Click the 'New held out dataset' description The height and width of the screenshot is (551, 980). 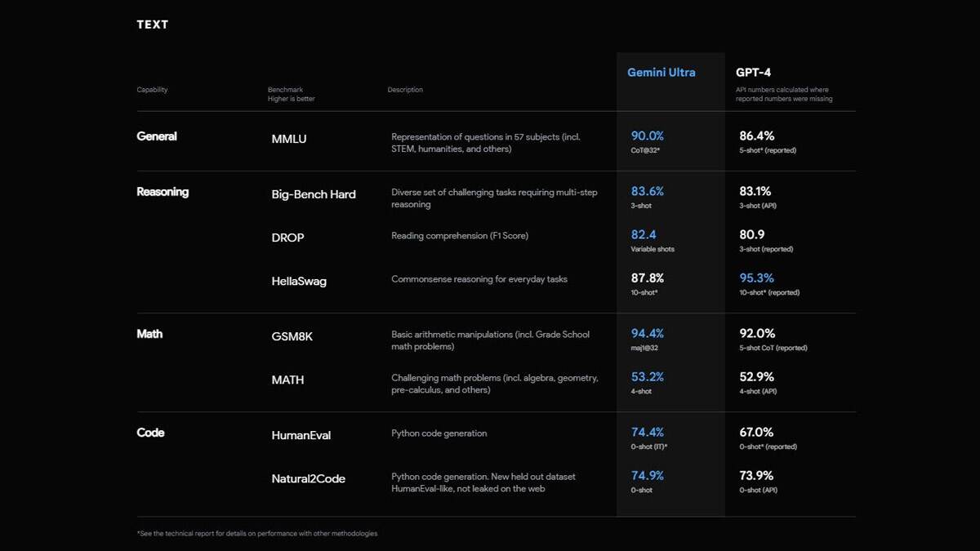tap(483, 482)
